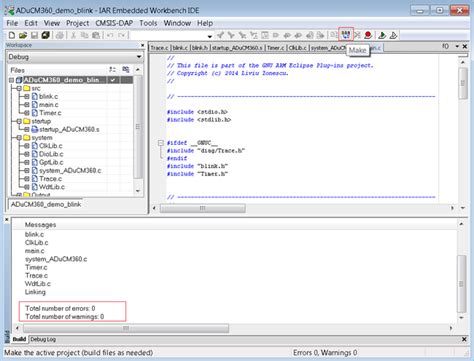Open the Tools menu
474x361 pixels.
tap(148, 23)
